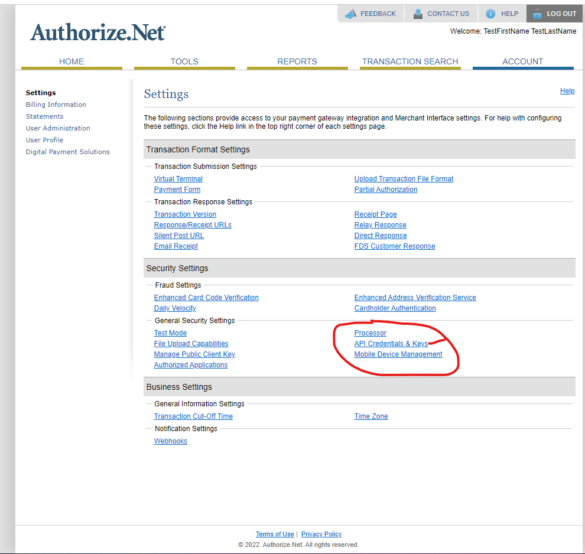Open the Privacy Policy footer link
Viewport: 585px width, 554px height.
[x=321, y=534]
